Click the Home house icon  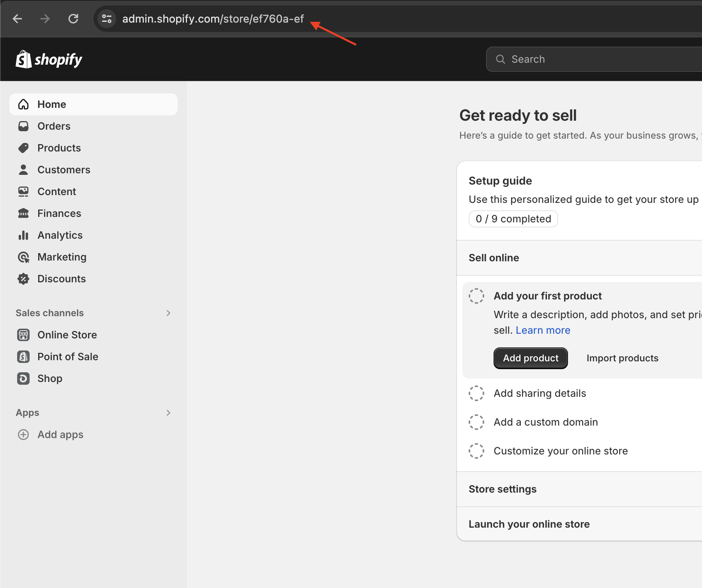[x=23, y=104]
